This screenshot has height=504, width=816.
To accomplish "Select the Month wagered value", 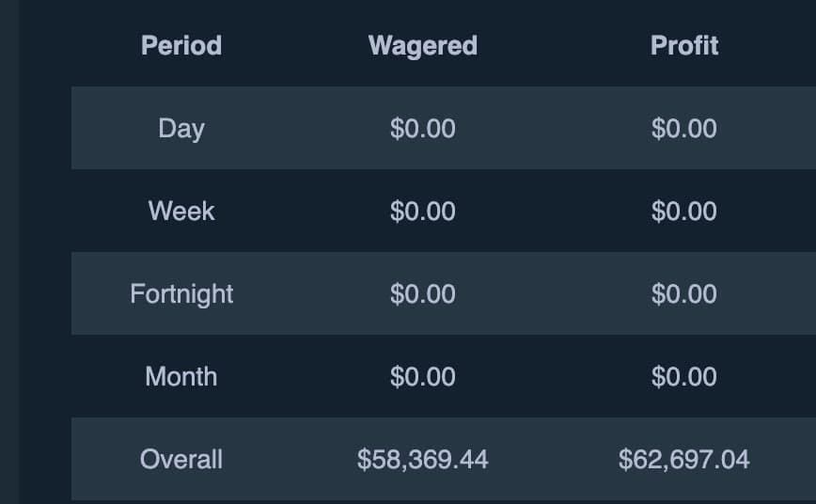I will (423, 376).
